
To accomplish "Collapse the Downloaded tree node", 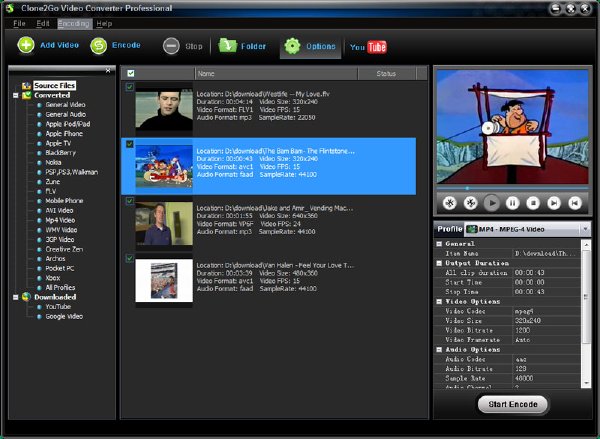I will (x=16, y=297).
